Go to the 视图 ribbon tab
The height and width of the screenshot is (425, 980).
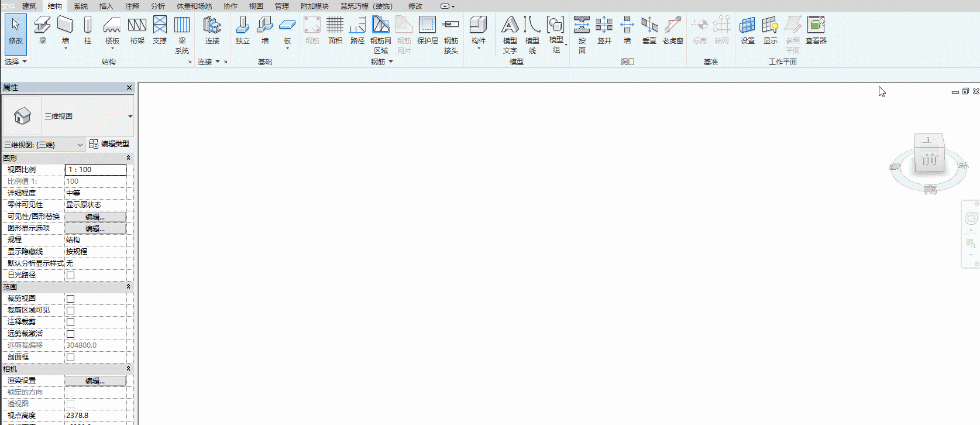[x=256, y=6]
